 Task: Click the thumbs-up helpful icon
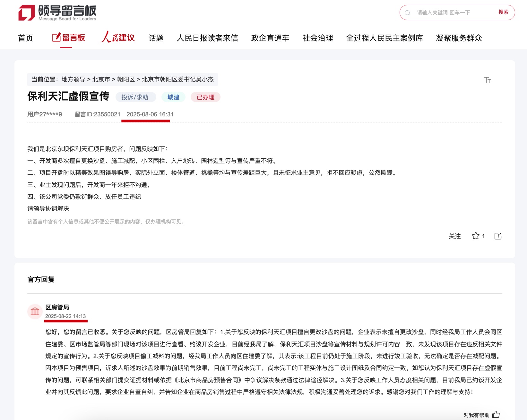[496, 415]
